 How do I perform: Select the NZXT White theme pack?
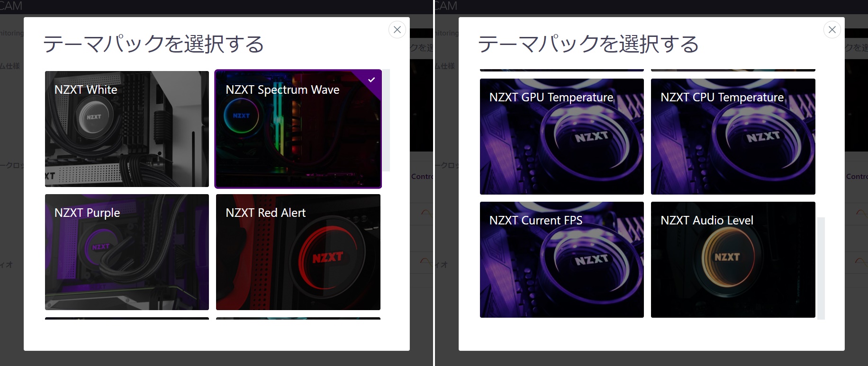coord(127,129)
